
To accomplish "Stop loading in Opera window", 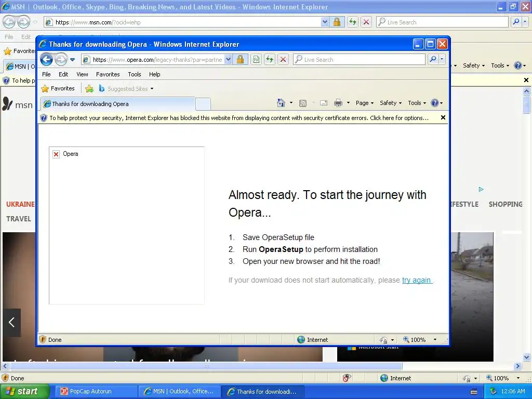I will (x=283, y=60).
